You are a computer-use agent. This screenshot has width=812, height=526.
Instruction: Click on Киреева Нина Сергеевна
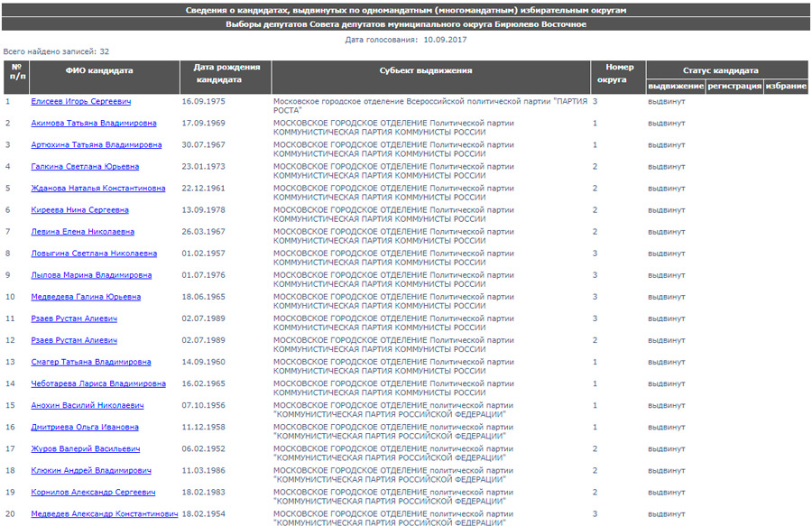tap(79, 210)
